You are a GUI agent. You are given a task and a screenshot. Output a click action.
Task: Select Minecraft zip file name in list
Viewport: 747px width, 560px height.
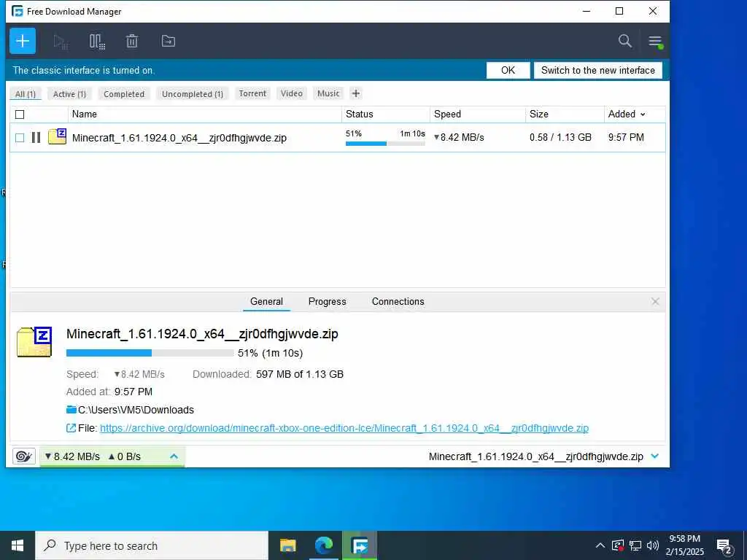[x=179, y=138]
